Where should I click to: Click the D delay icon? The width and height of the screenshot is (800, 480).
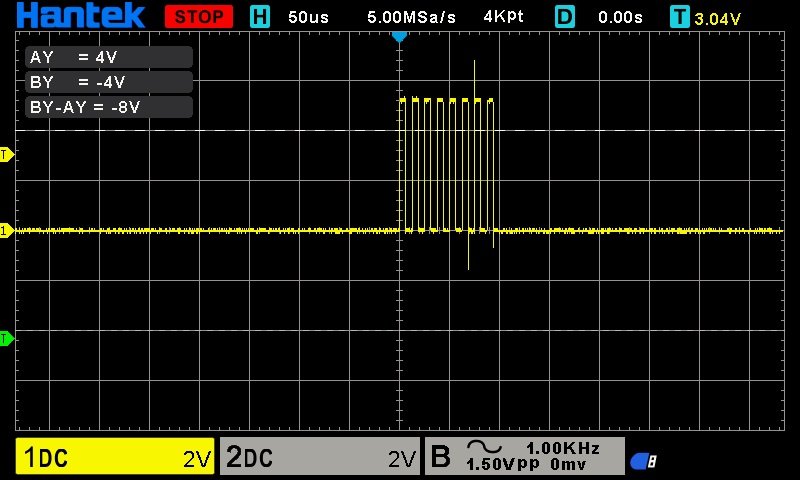(564, 17)
